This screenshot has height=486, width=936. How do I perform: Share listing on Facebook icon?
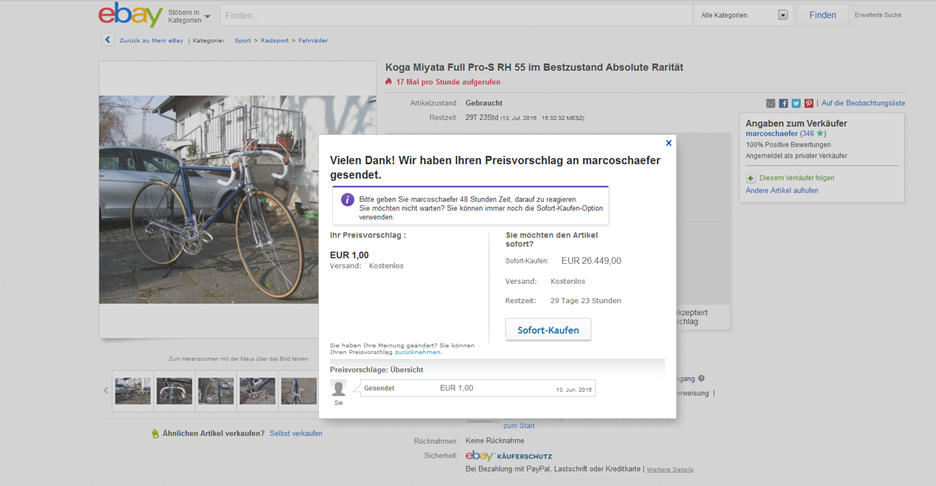click(x=783, y=103)
